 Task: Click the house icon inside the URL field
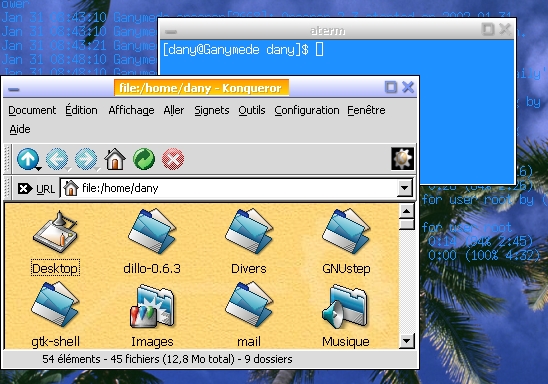71,188
